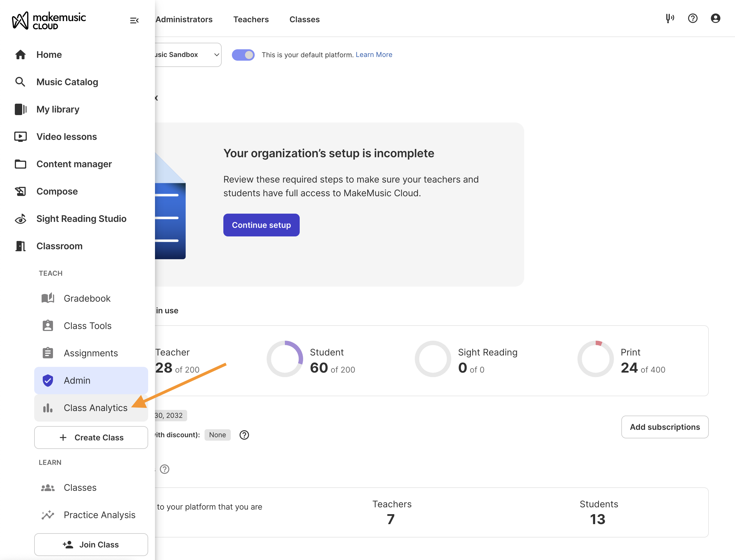Collapse the sidebar menu icon

pyautogui.click(x=134, y=21)
